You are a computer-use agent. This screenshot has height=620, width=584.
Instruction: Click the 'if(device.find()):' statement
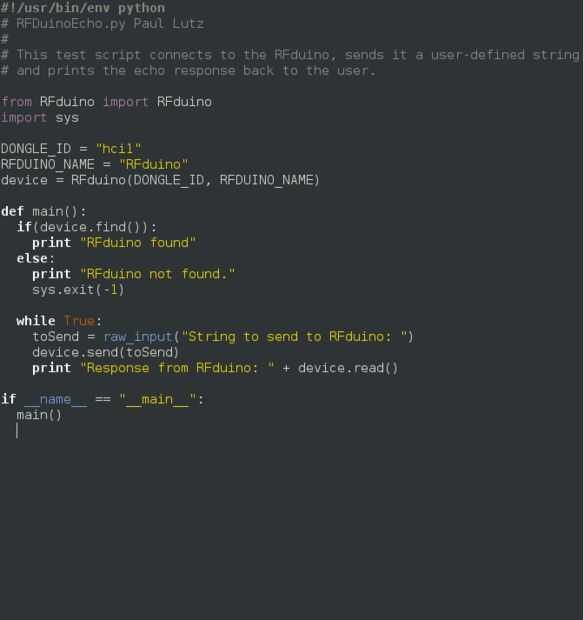tap(87, 227)
